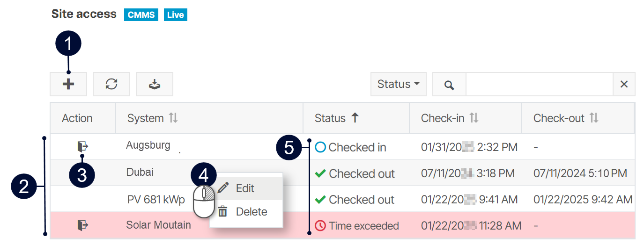The height and width of the screenshot is (252, 644).
Task: Focus the search input field
Action: (539, 84)
